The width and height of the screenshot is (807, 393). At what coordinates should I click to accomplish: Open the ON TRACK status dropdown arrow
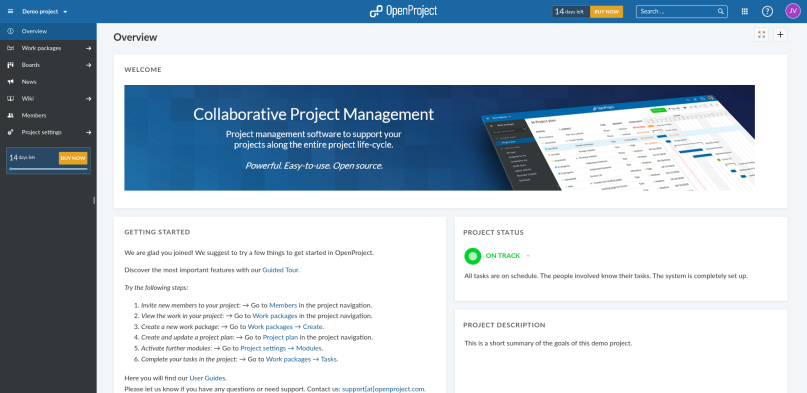point(528,256)
